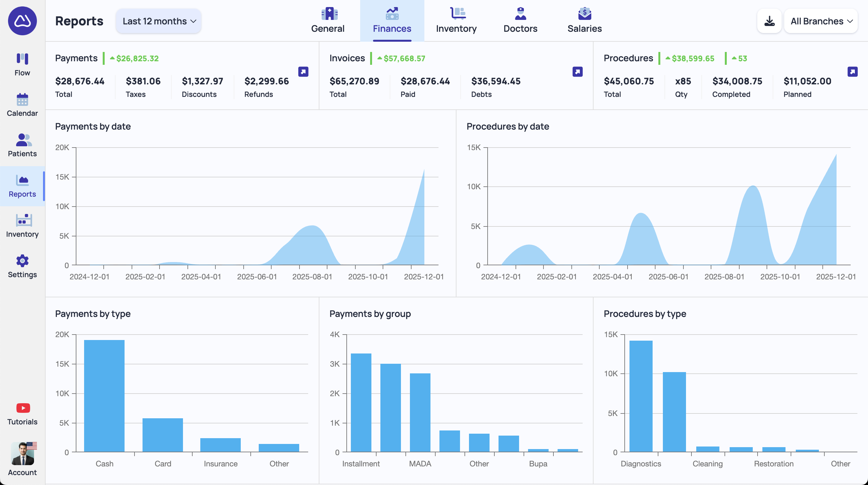Viewport: 868px width, 485px height.
Task: Open Last 12 months dropdown
Action: pyautogui.click(x=159, y=21)
